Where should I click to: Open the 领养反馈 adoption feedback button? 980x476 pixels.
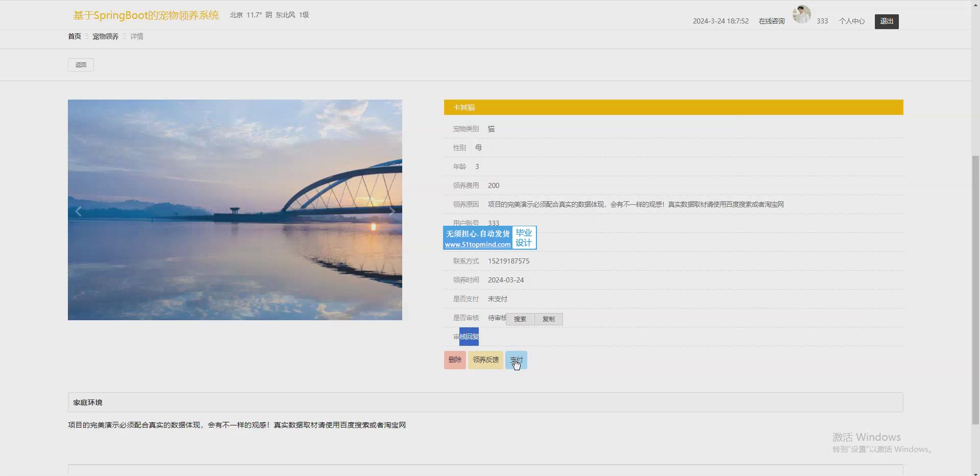(x=485, y=360)
